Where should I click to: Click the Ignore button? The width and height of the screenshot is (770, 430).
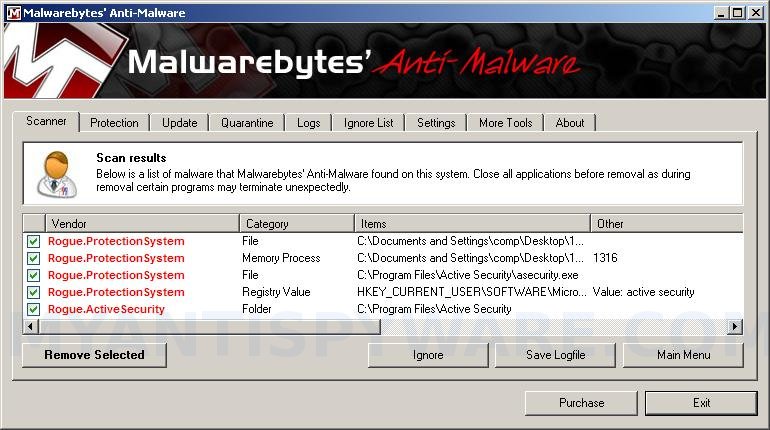pyautogui.click(x=428, y=355)
